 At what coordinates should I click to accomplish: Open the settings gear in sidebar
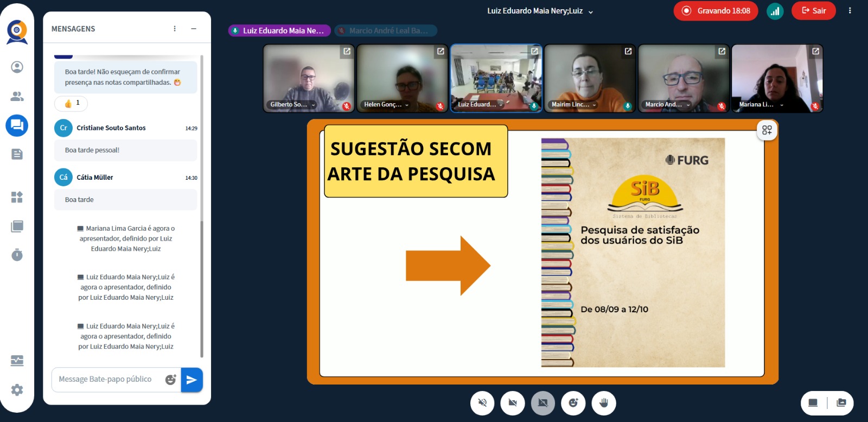pos(17,389)
